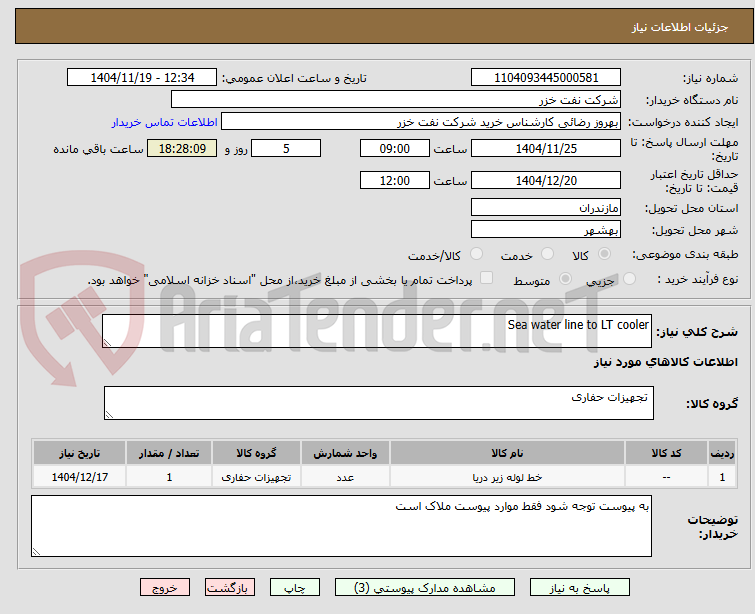Select the کالا/خدمت radio button

(476, 254)
